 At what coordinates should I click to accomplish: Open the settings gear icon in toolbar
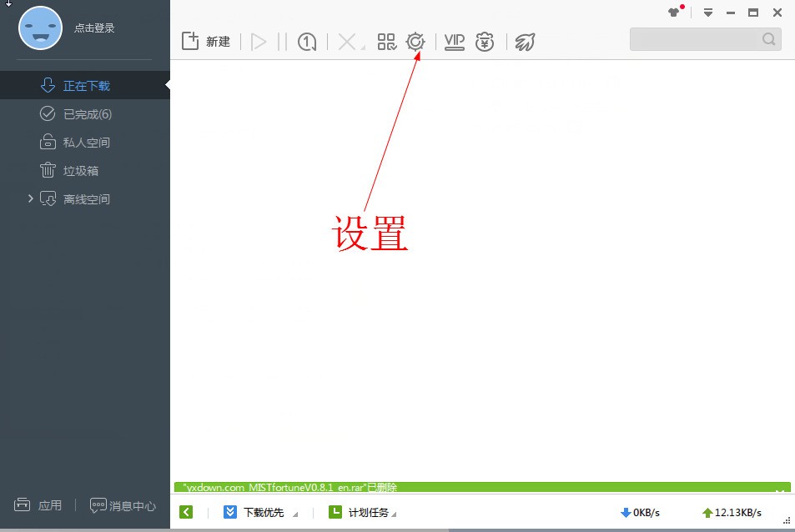pyautogui.click(x=415, y=42)
